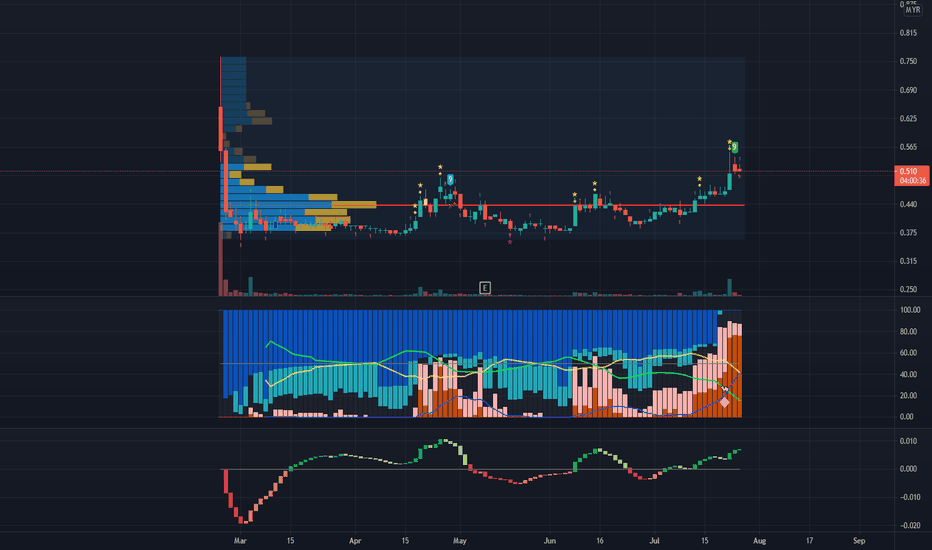Click the blue '9' sequential marker
The height and width of the screenshot is (550, 932).
(x=451, y=179)
